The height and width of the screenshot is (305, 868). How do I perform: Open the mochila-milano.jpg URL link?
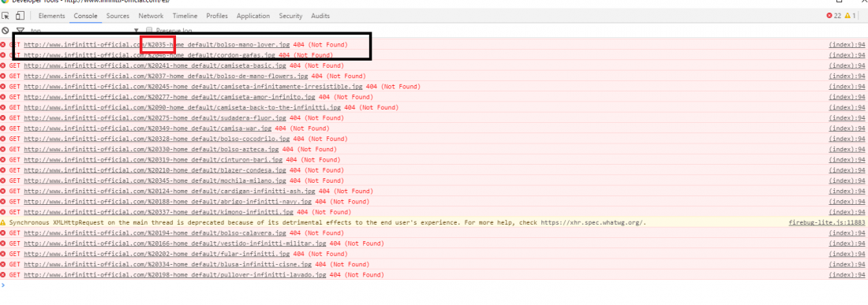coord(155,180)
